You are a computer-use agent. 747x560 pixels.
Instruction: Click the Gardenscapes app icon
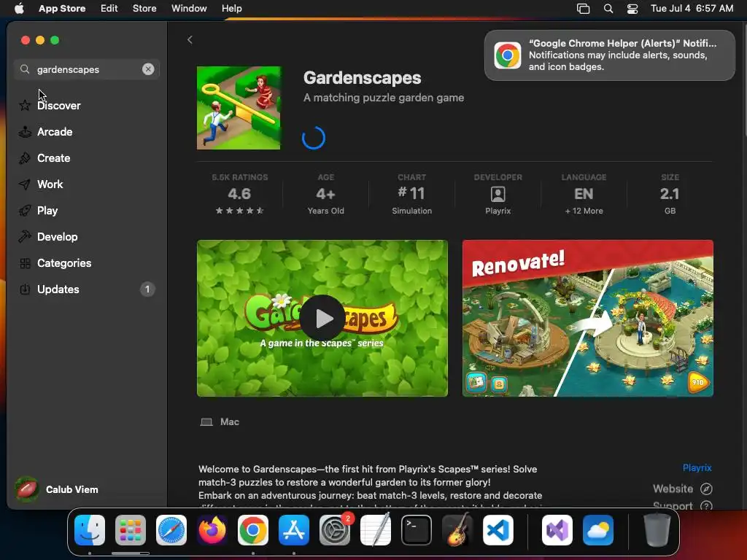tap(239, 108)
